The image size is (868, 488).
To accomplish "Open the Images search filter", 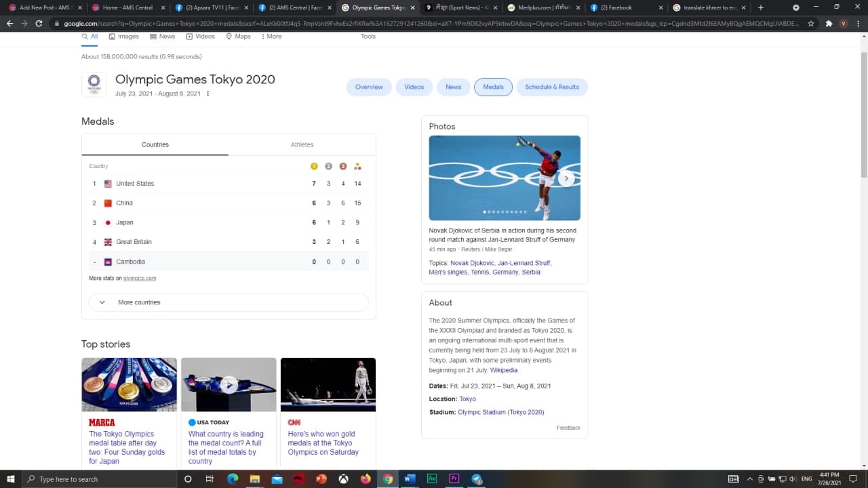I will pos(123,37).
